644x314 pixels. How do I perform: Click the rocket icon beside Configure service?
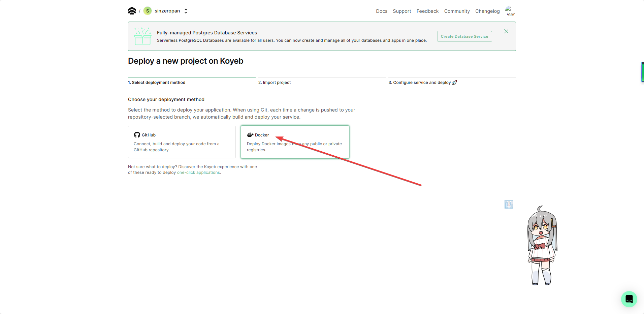(x=455, y=83)
